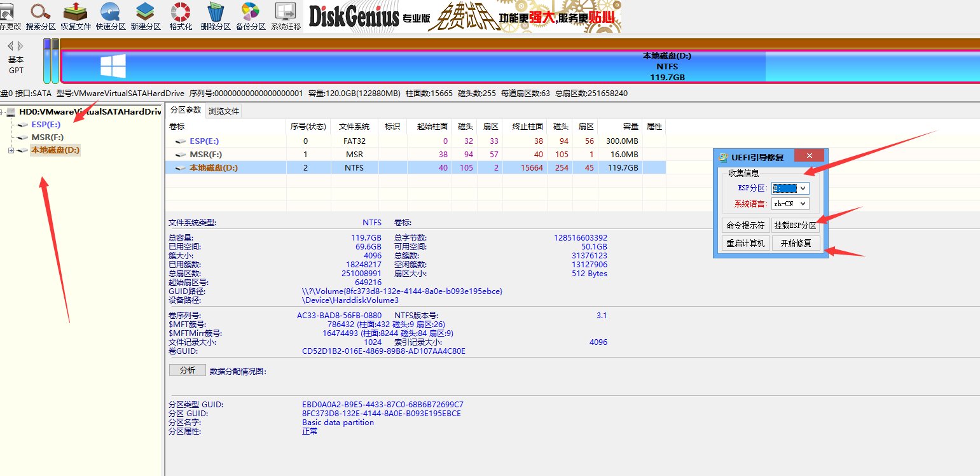Screen dimensions: 980x476
Task: Click the 命令提示符 button
Action: [x=745, y=225]
